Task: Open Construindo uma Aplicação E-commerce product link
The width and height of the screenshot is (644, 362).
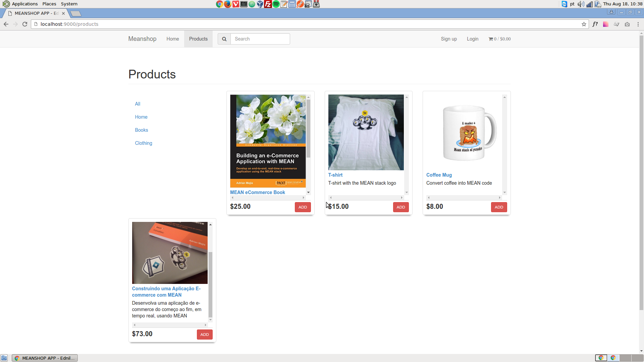Action: point(166,292)
